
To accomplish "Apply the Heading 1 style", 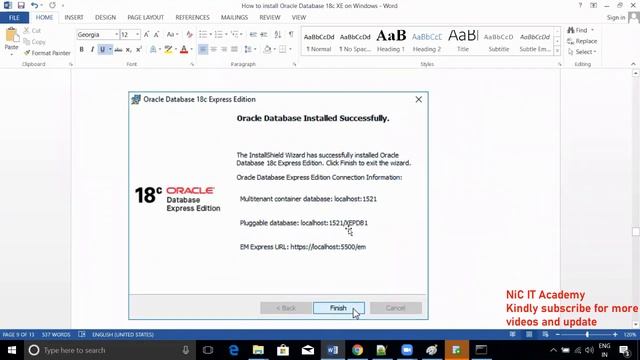I will 391,41.
